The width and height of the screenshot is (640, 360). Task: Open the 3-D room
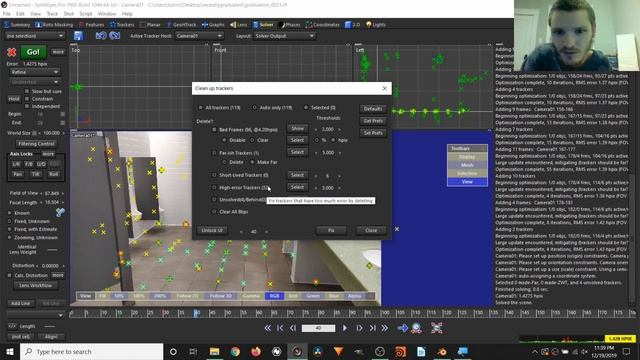click(x=353, y=24)
